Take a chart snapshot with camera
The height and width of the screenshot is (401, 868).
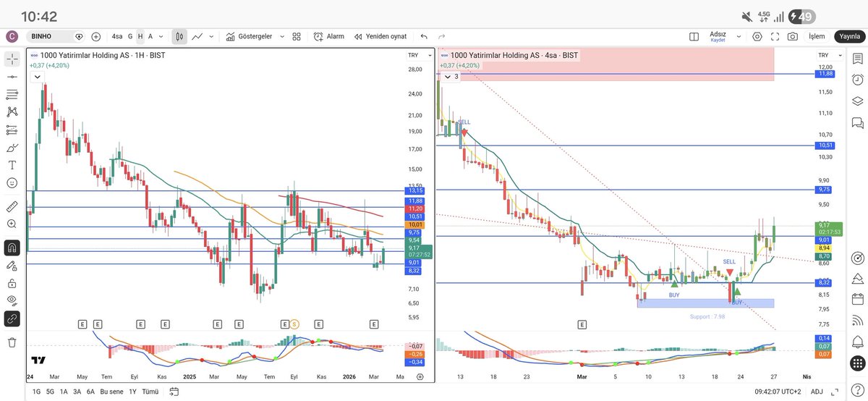point(793,36)
